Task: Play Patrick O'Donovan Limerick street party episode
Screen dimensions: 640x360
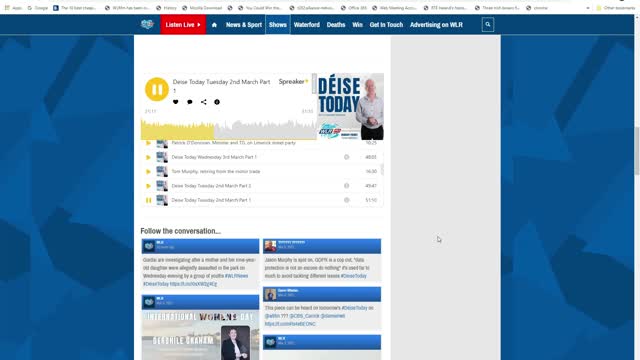Action: 148,143
